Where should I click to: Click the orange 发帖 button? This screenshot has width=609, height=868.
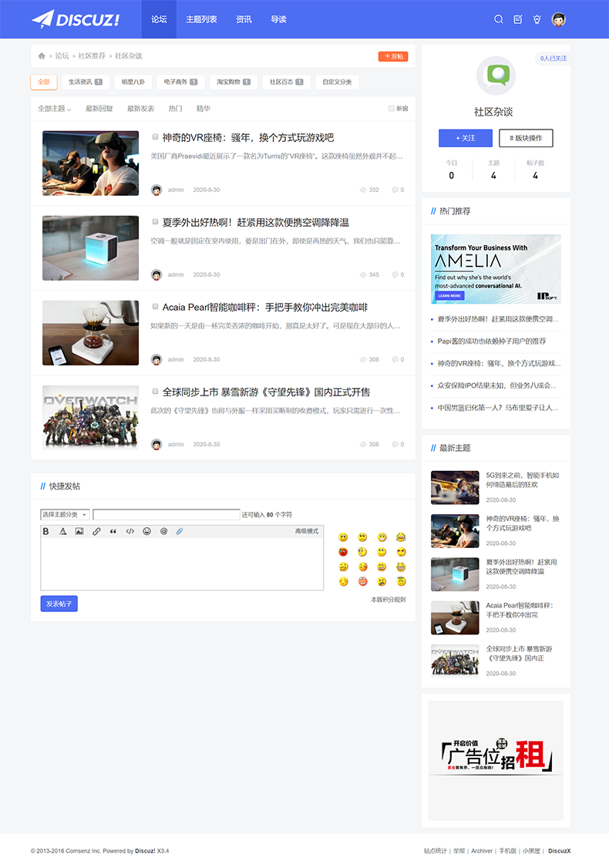(x=394, y=56)
